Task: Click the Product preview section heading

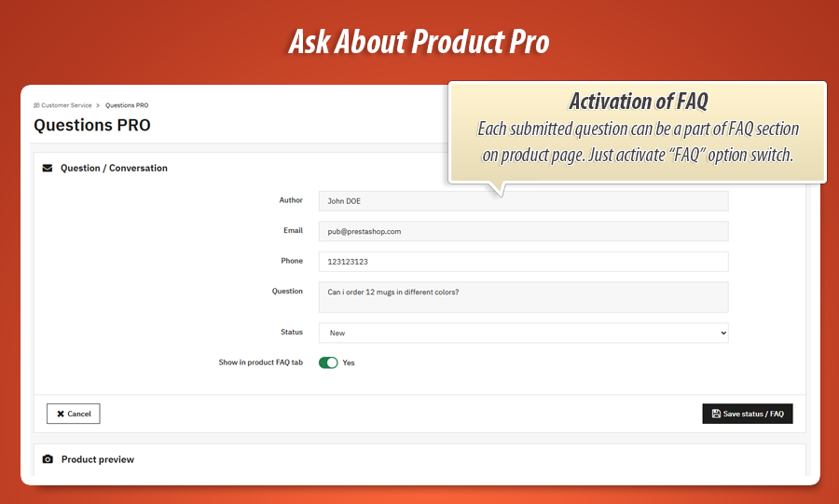Action: coord(97,459)
